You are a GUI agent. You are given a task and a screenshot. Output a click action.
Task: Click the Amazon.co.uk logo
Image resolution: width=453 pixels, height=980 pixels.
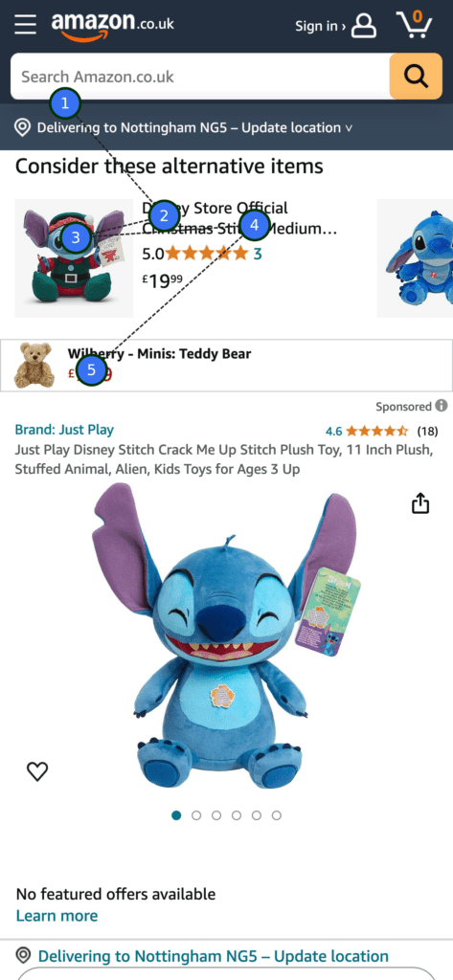click(x=113, y=26)
